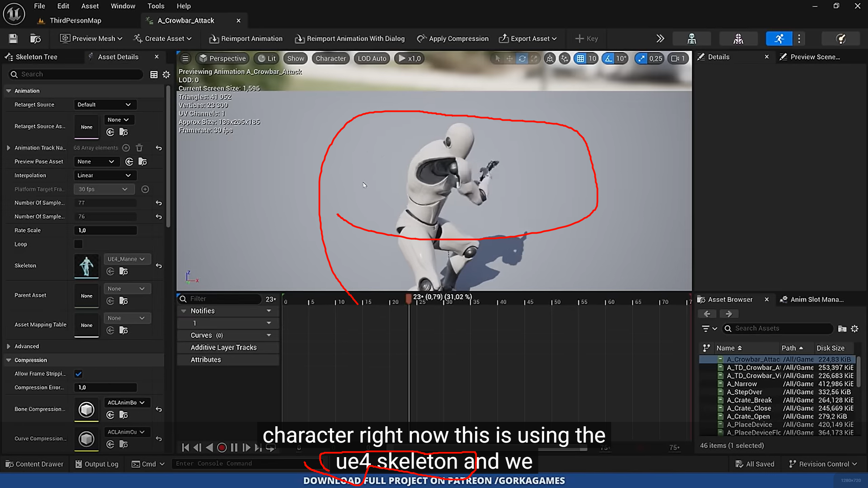The width and height of the screenshot is (868, 488).
Task: Enable the Loop checkbox
Action: click(78, 244)
